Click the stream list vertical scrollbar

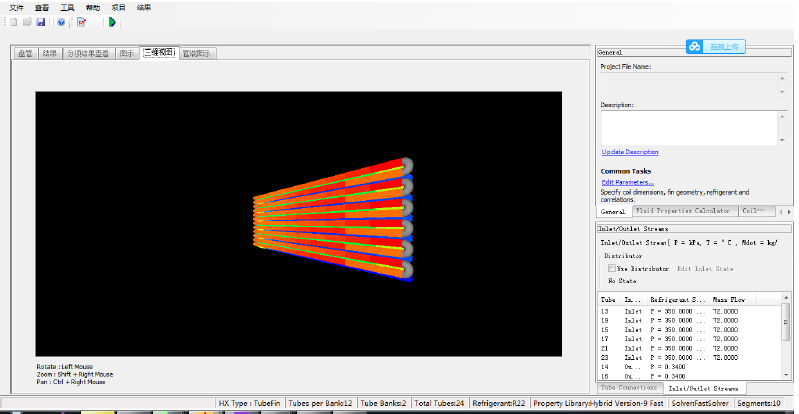[x=785, y=342]
